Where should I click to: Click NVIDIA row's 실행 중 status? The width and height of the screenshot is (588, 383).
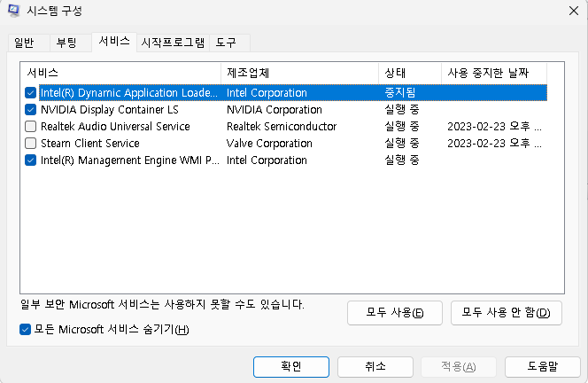(402, 110)
